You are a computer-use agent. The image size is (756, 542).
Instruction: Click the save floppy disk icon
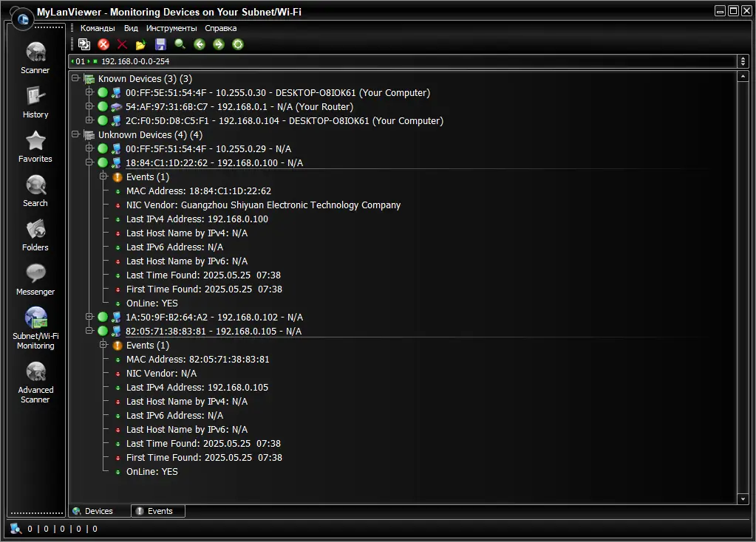(x=160, y=44)
